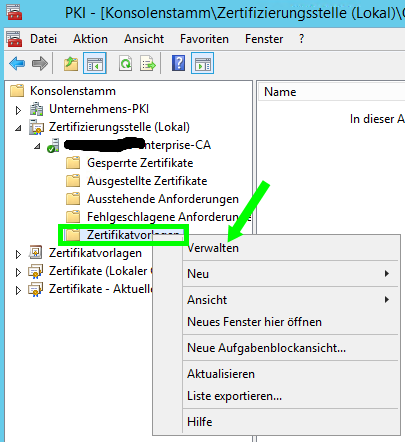The image size is (405, 442).
Task: Expand the Zertifikate (Lokaler) node
Action: pyautogui.click(x=18, y=272)
